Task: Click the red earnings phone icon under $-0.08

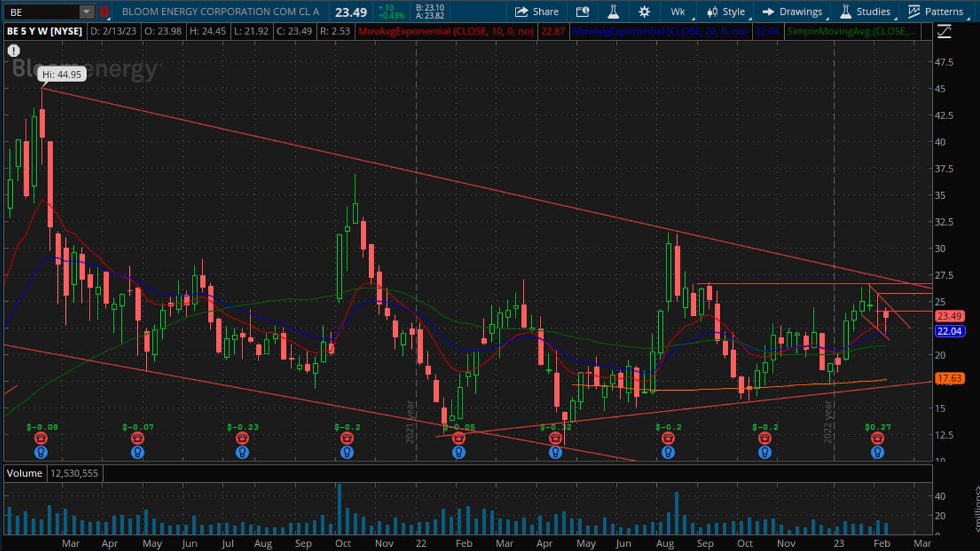Action: pos(42,439)
